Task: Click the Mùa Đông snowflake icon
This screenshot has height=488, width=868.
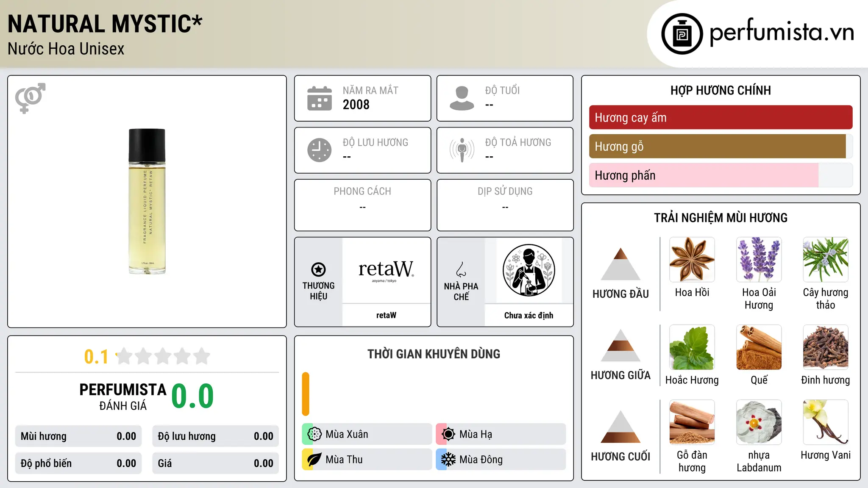Action: [448, 460]
